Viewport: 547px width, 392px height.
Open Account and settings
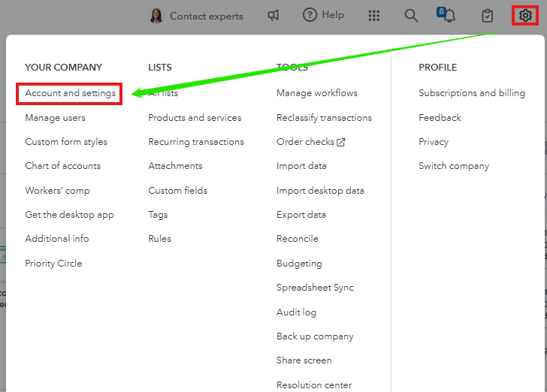70,93
